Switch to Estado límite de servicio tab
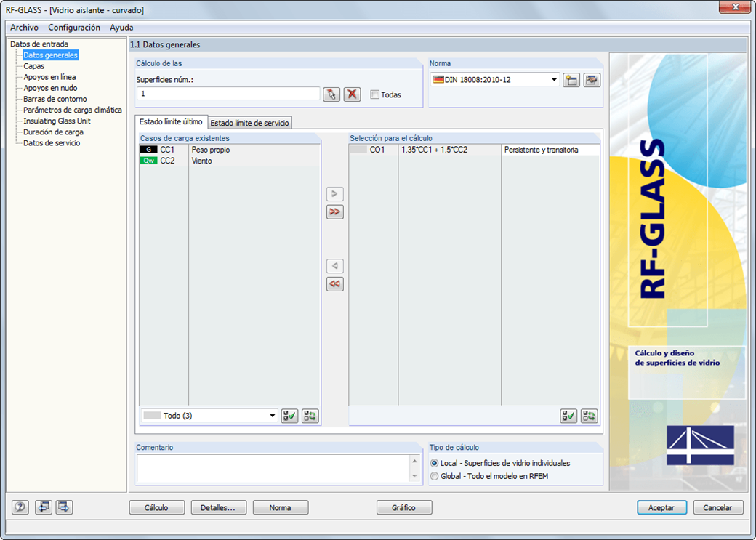Image resolution: width=756 pixels, height=540 pixels. point(250,123)
